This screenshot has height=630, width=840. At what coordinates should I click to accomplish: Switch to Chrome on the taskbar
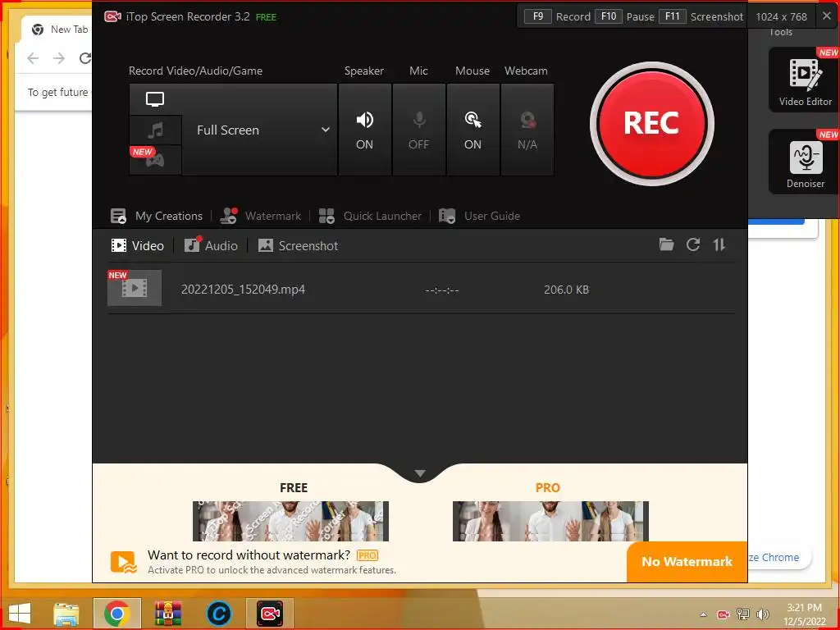tap(116, 614)
